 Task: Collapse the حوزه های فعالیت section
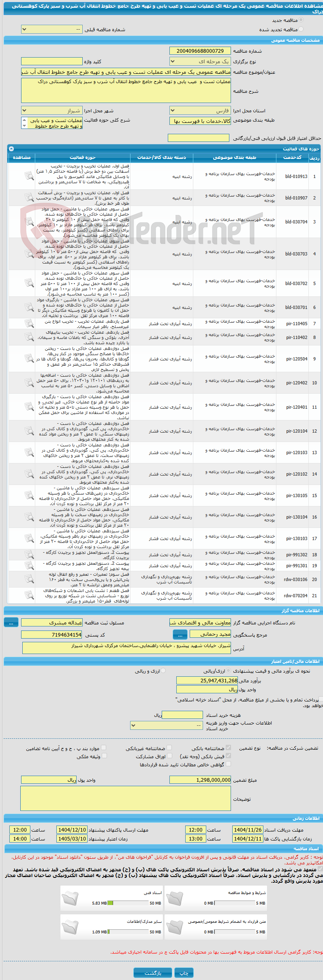11,148
